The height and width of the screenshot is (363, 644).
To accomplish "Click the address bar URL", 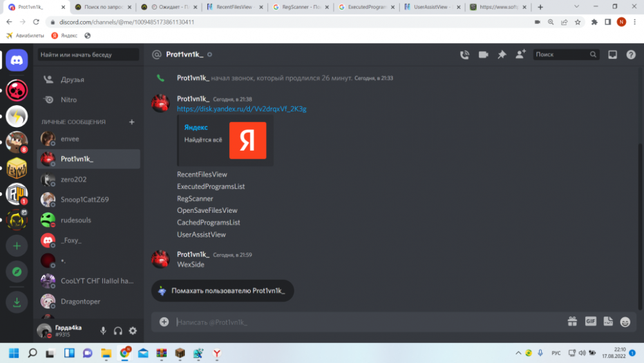I will (x=126, y=22).
